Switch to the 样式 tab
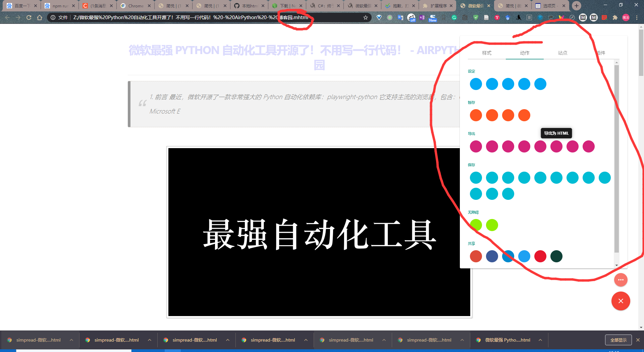 [x=486, y=53]
